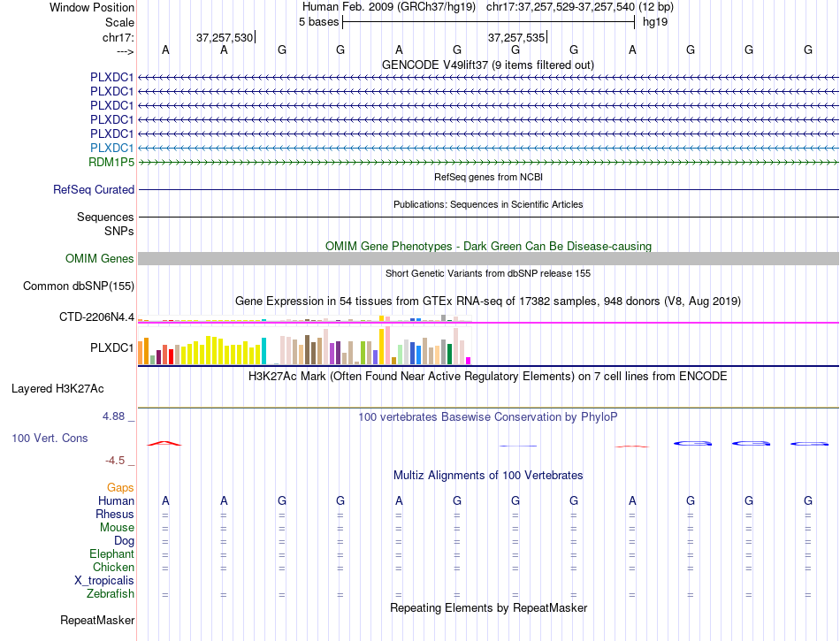The height and width of the screenshot is (641, 840).
Task: Click the gray OMIM Genes item bar
Action: coord(489,259)
